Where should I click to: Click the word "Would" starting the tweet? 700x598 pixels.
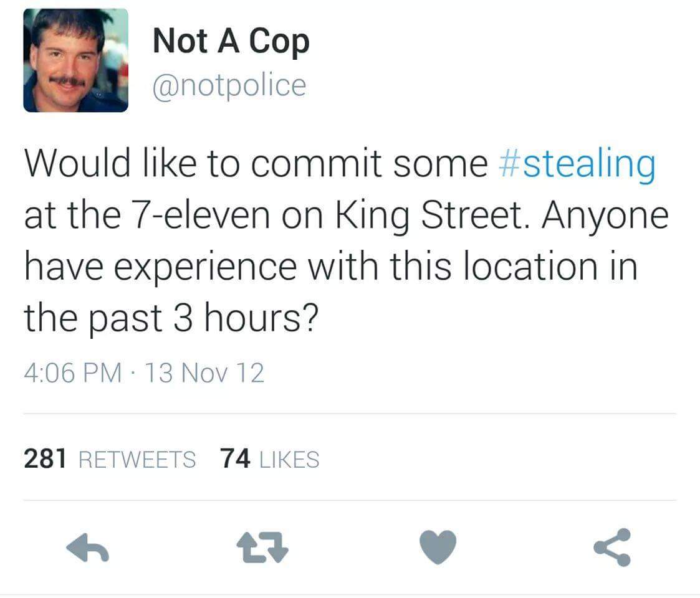point(77,163)
